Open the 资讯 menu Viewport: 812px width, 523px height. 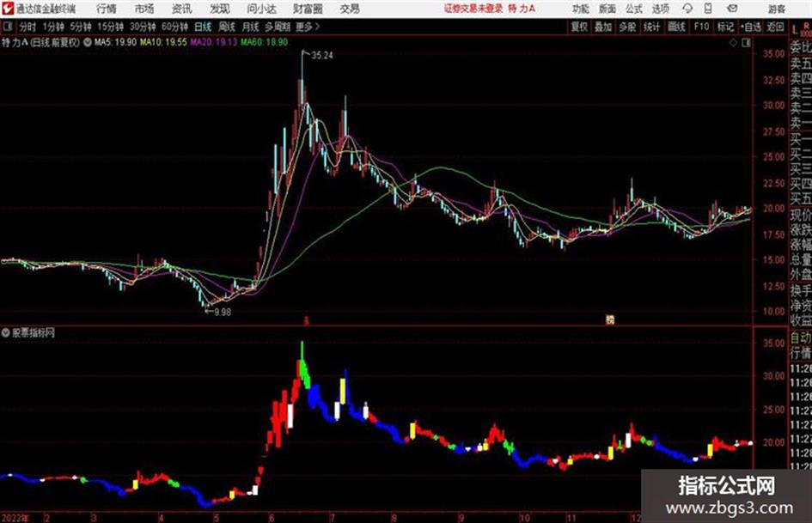tap(181, 9)
